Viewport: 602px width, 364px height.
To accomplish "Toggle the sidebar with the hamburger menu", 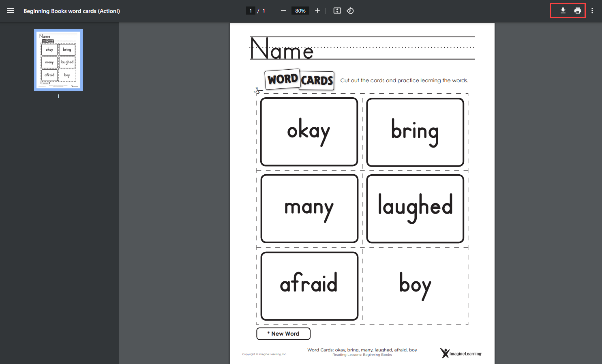I will [11, 11].
